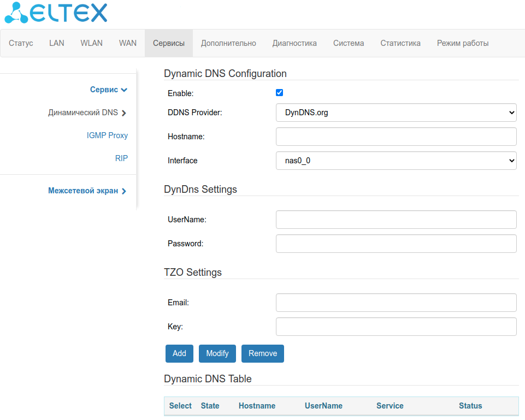525x420 pixels.
Task: Expand the Межсетевой экран sidebar section
Action: pyautogui.click(x=87, y=191)
